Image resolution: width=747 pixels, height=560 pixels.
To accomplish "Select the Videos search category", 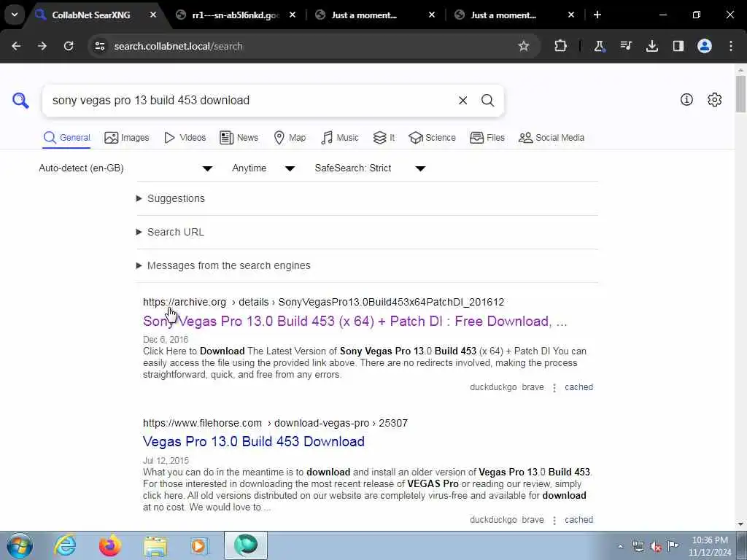I will coord(185,138).
